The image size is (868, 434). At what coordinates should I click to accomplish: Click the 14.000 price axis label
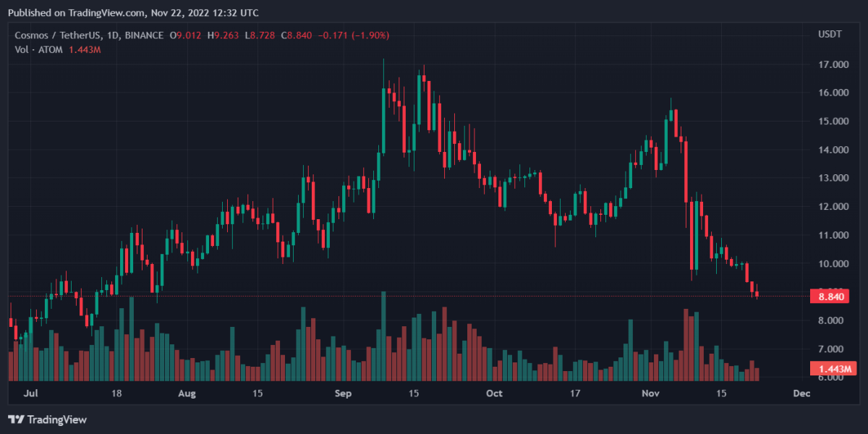click(833, 150)
